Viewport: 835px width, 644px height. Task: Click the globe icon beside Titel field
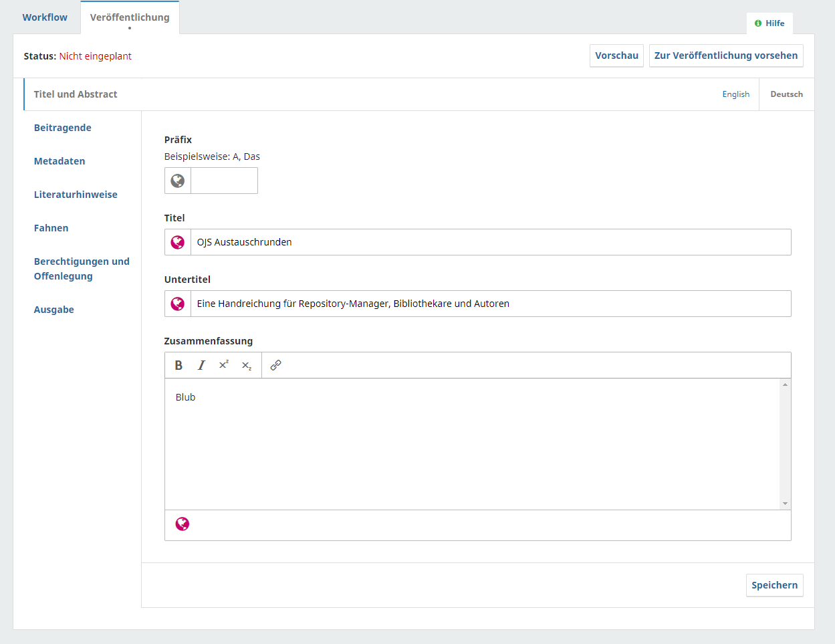178,242
